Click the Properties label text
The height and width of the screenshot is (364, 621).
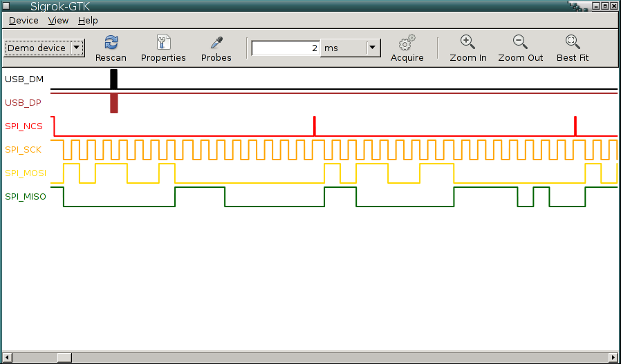[x=163, y=58]
